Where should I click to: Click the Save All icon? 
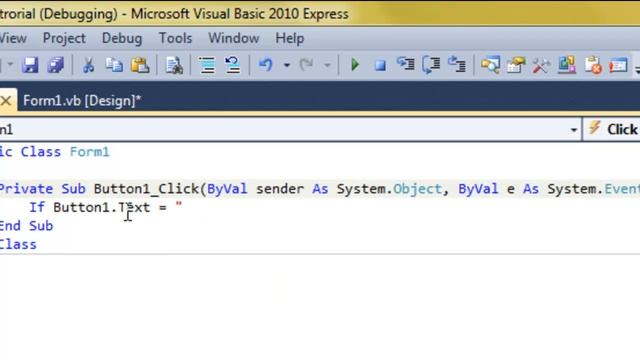point(56,65)
